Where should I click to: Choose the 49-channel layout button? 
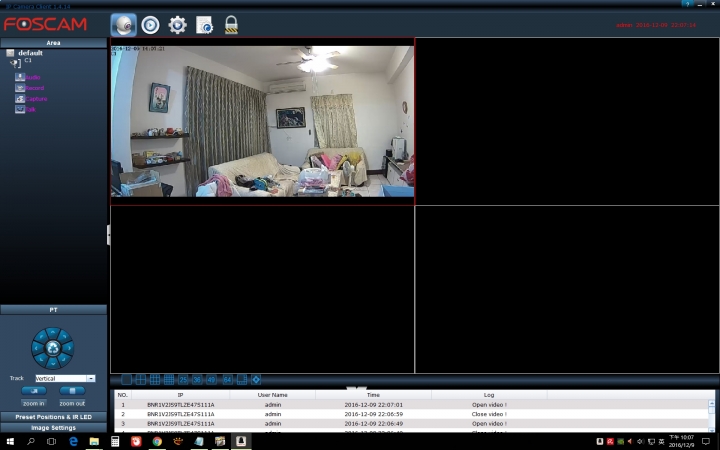211,380
